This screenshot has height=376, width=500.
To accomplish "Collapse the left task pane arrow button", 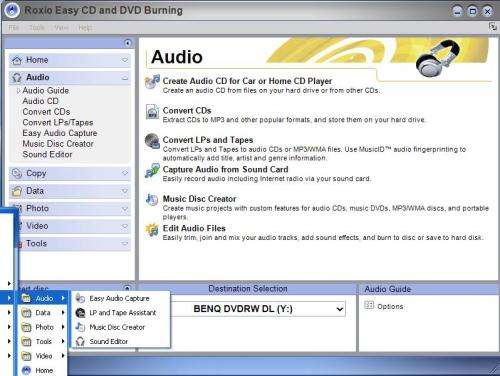I will click(127, 43).
